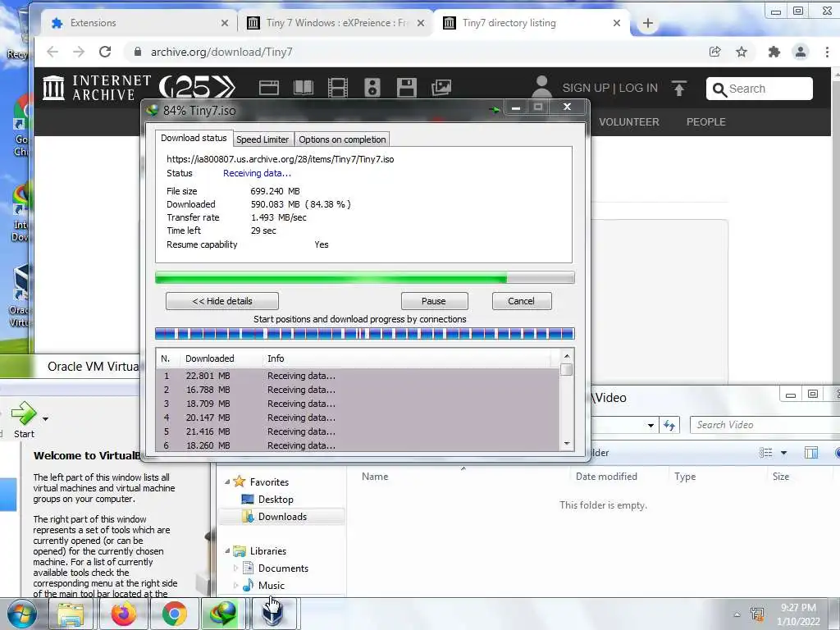
Task: Sort by Date modified column header
Action: coord(606,477)
